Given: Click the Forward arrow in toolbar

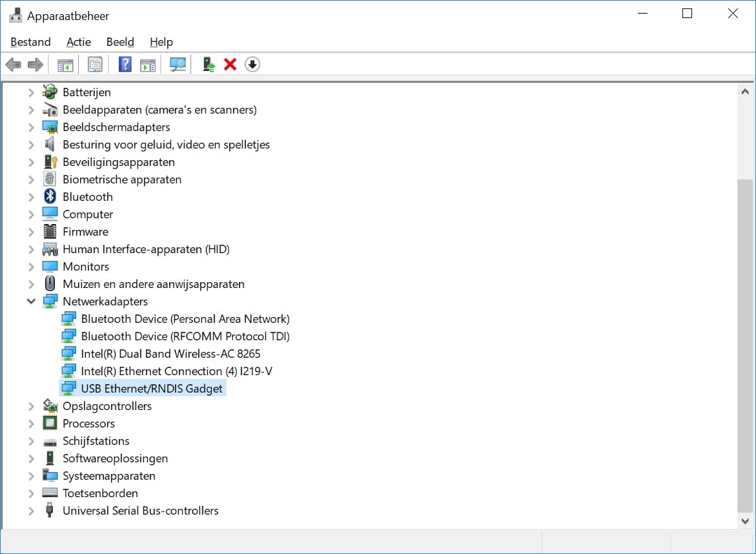Looking at the screenshot, I should click(36, 64).
